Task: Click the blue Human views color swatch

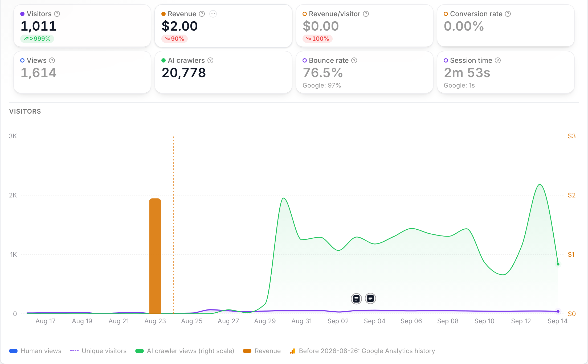Action: coord(13,351)
